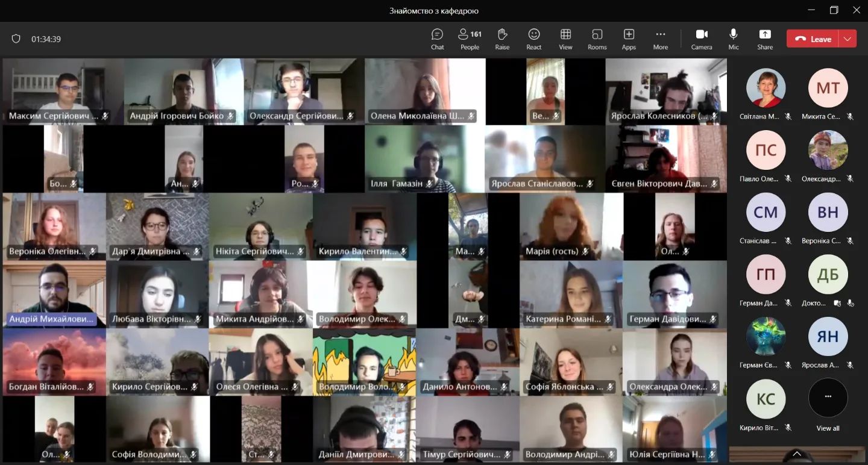Viewport: 868px width, 465px height.
Task: Select the Нікіта Сергійович video tile
Action: click(261, 226)
